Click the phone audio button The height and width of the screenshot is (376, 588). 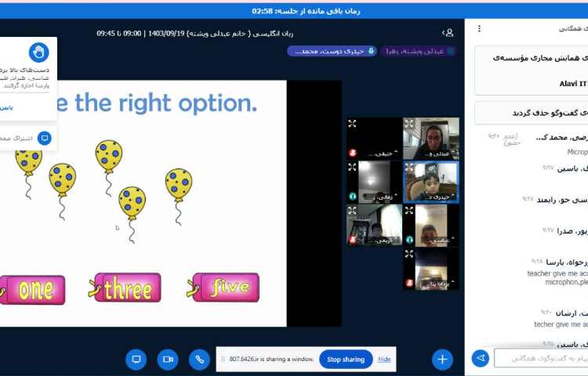point(199,359)
